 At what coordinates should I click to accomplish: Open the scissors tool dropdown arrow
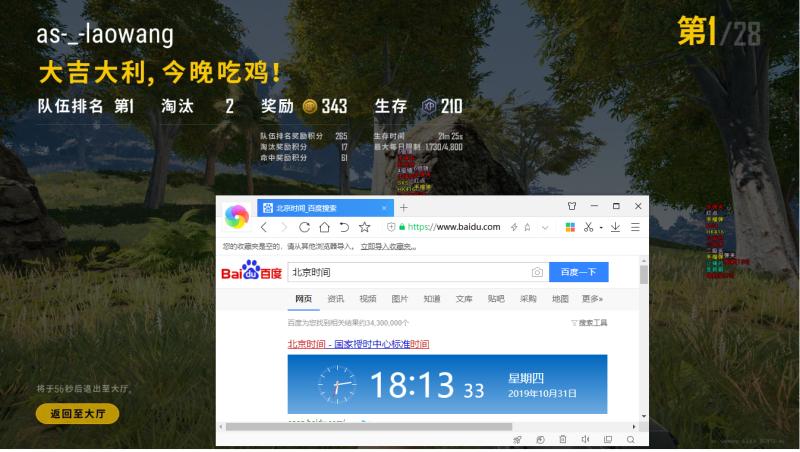(x=600, y=227)
